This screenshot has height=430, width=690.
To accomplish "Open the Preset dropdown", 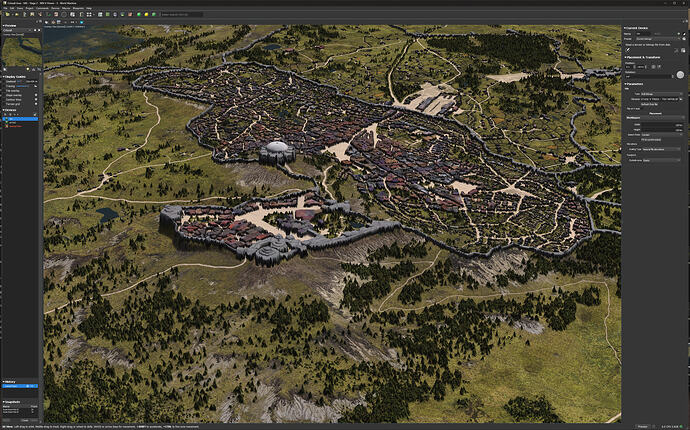I will point(656,39).
